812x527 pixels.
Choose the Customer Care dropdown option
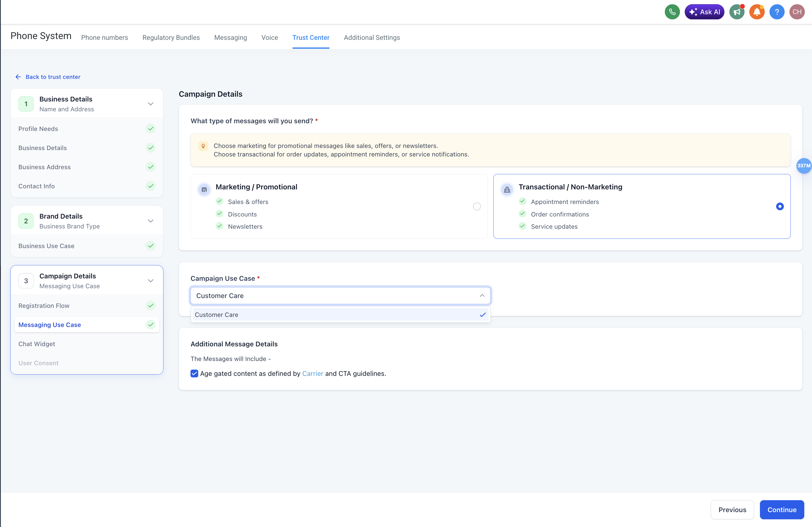(217, 315)
